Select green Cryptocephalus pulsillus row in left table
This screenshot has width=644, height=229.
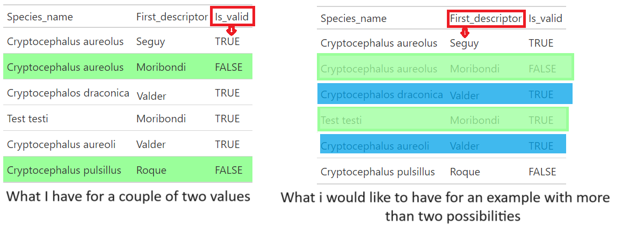click(x=128, y=169)
